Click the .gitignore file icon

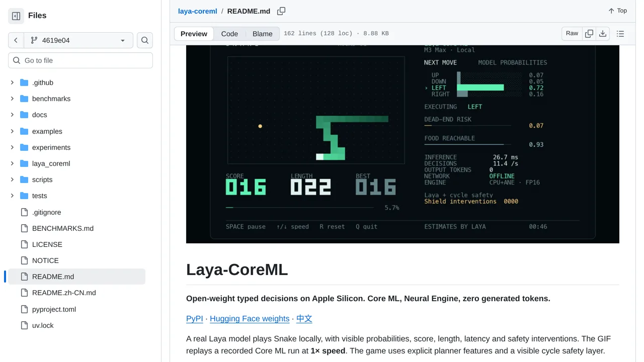click(x=24, y=212)
